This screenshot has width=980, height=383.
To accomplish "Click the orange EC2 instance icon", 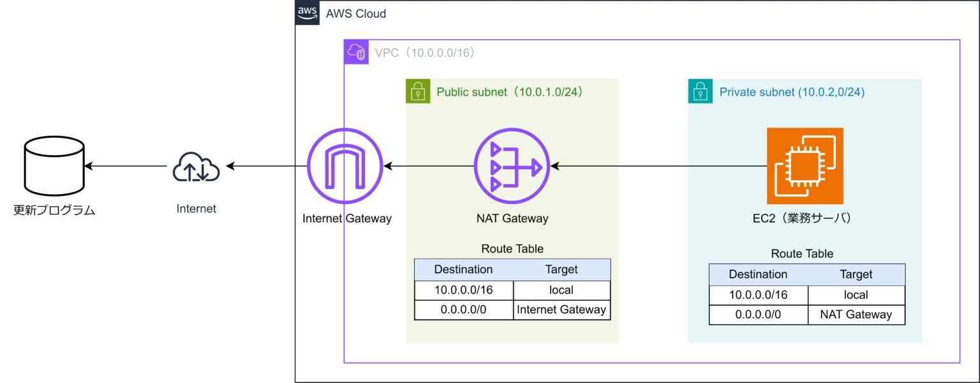I will (x=805, y=166).
